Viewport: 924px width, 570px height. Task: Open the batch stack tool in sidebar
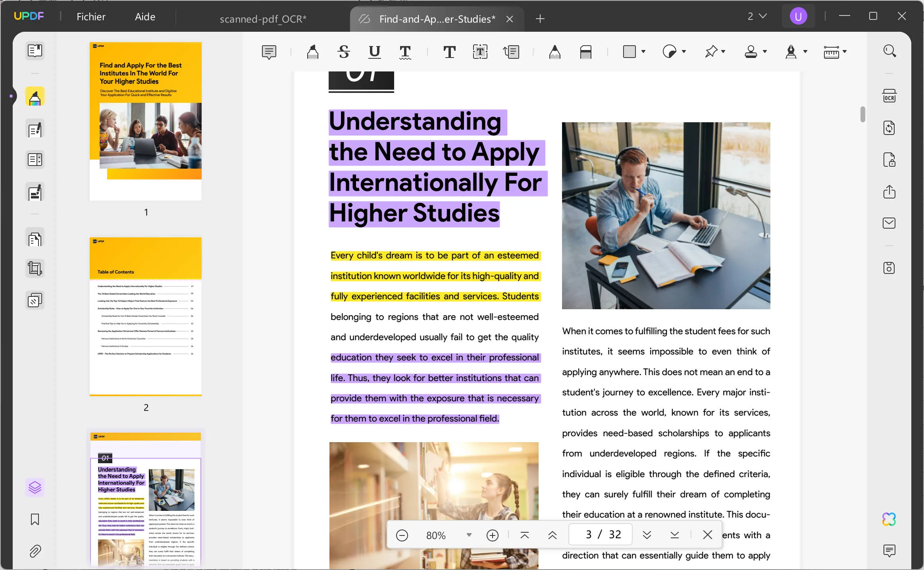(x=35, y=300)
